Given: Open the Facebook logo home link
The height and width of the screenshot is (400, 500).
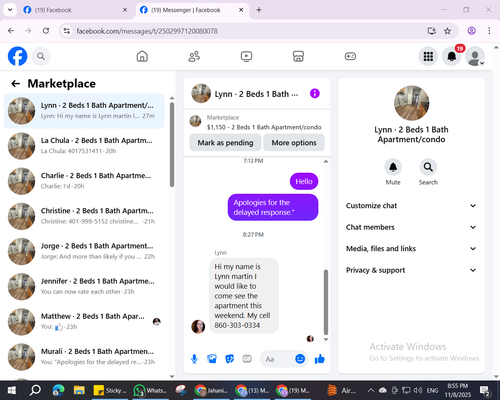Looking at the screenshot, I should coord(17,56).
